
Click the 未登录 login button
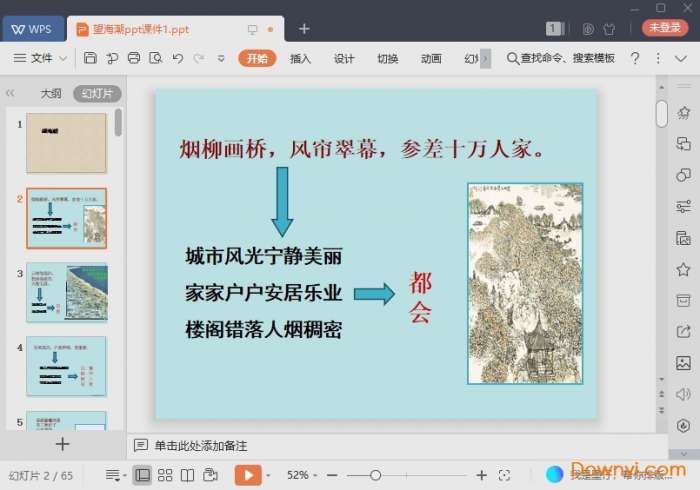664,28
